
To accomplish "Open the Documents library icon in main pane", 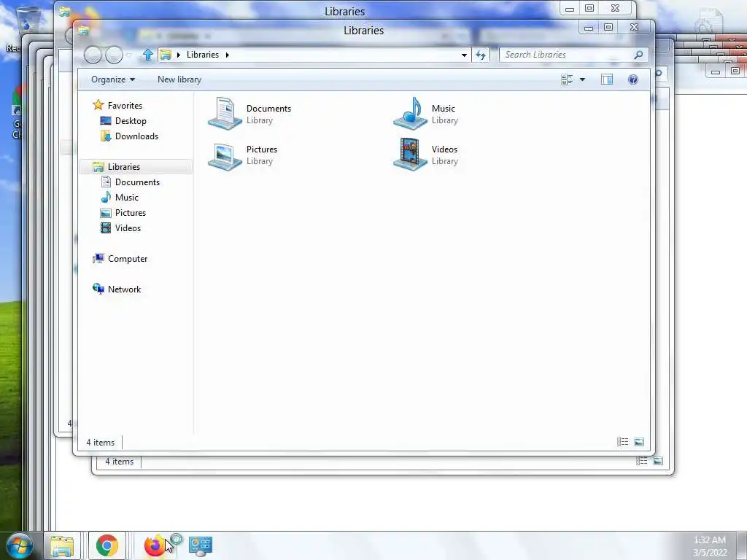I will click(x=225, y=113).
